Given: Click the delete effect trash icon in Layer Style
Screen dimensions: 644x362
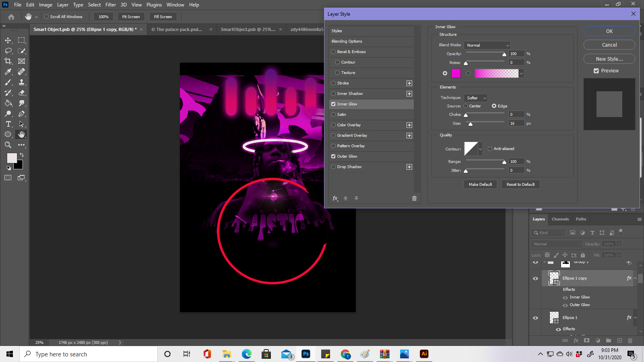Looking at the screenshot, I should pyautogui.click(x=414, y=198).
